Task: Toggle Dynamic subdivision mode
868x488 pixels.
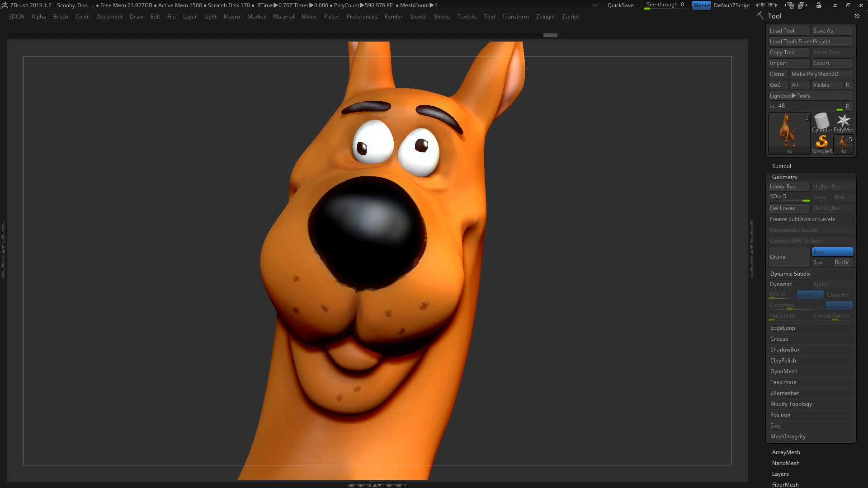Action: tap(789, 284)
